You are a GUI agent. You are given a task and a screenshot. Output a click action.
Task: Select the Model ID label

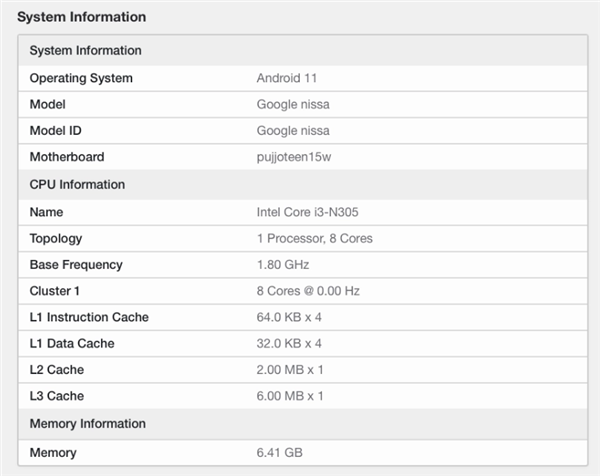point(55,130)
